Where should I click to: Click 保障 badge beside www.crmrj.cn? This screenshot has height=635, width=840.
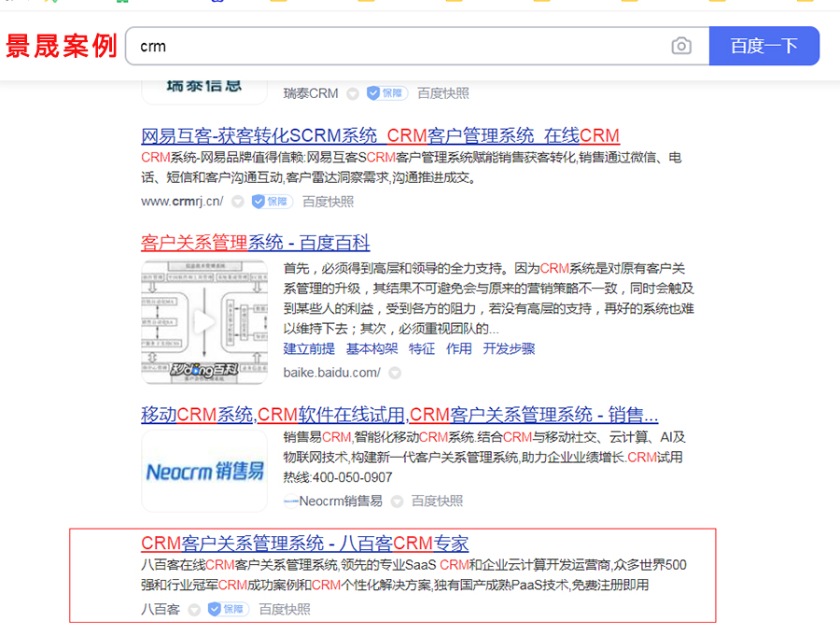273,202
